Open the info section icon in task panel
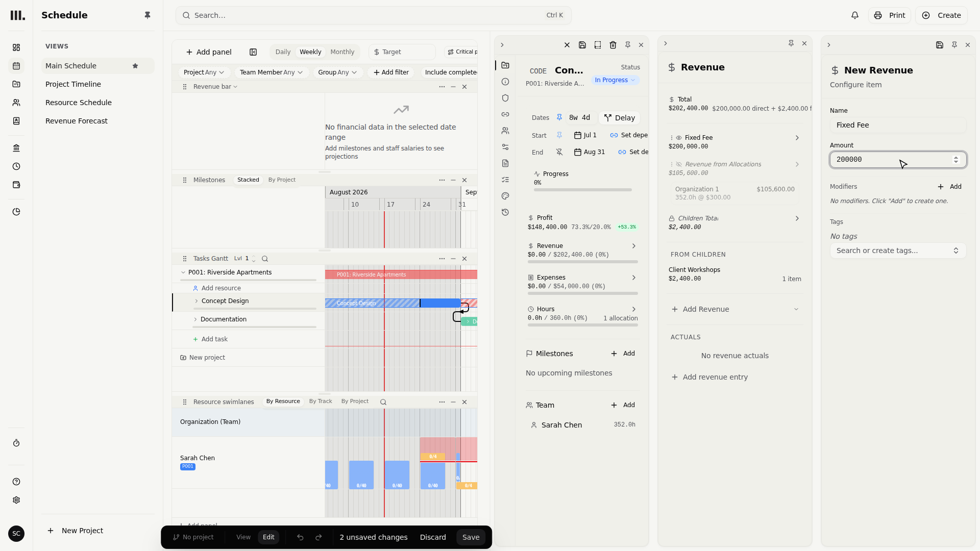980x551 pixels. [505, 82]
